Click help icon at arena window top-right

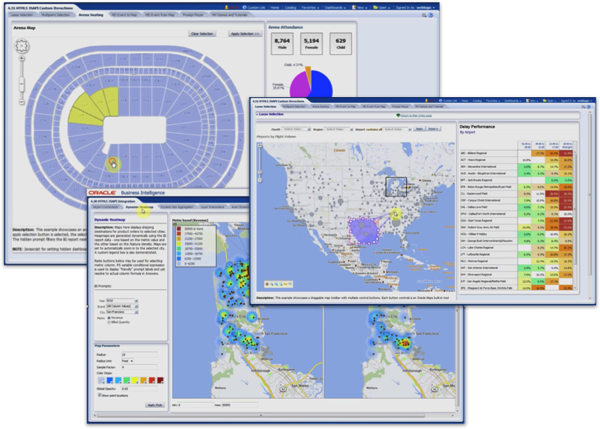431,15
